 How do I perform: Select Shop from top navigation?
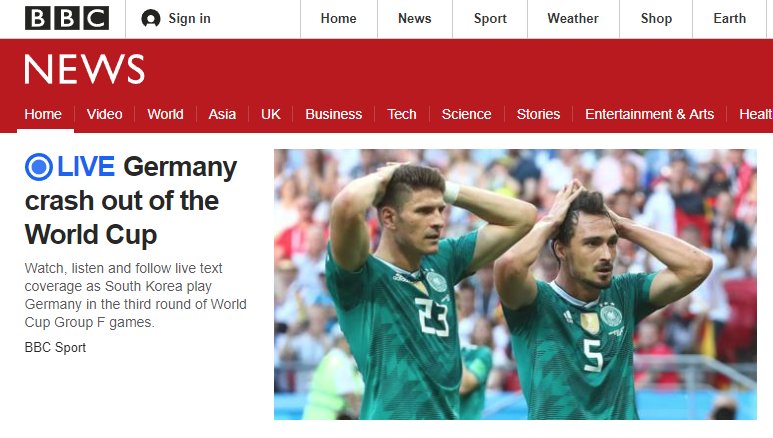[656, 19]
